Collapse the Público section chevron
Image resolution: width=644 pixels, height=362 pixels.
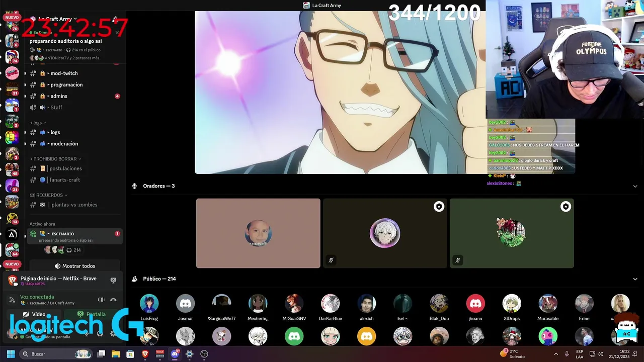[635, 279]
